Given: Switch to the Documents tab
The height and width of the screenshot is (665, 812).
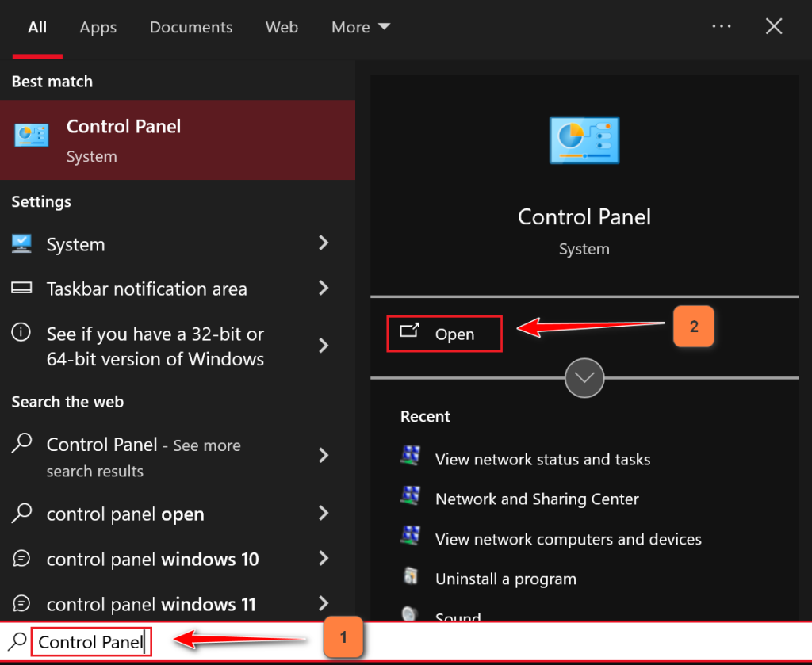Looking at the screenshot, I should (191, 27).
